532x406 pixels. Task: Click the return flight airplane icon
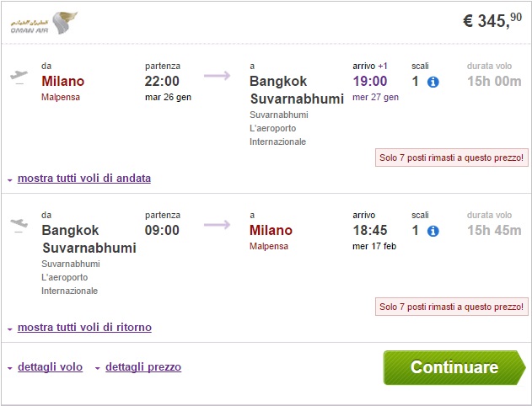[18, 225]
